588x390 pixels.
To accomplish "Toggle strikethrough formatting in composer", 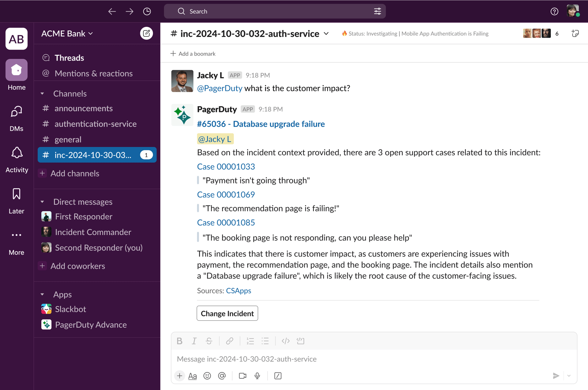I will point(209,341).
